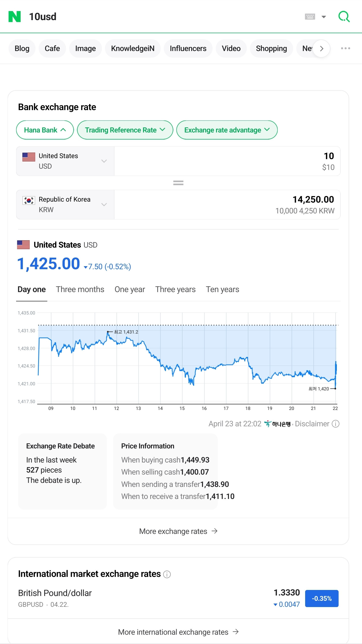
Task: Click the swap currencies equals icon
Action: tap(178, 183)
